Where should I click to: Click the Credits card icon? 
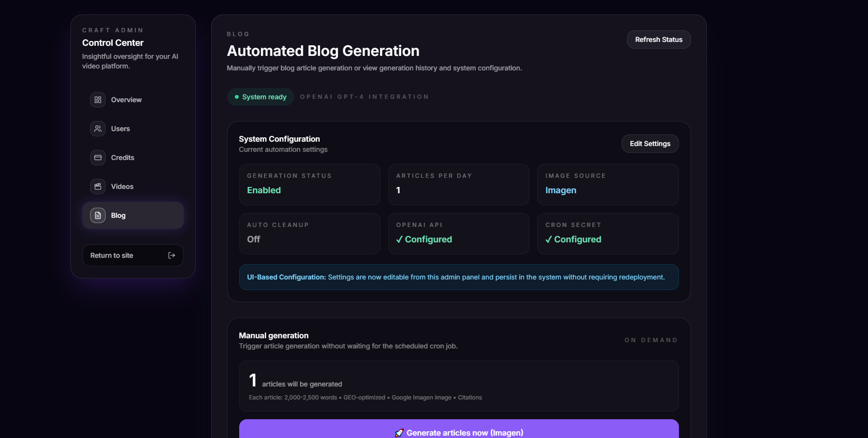tap(98, 158)
